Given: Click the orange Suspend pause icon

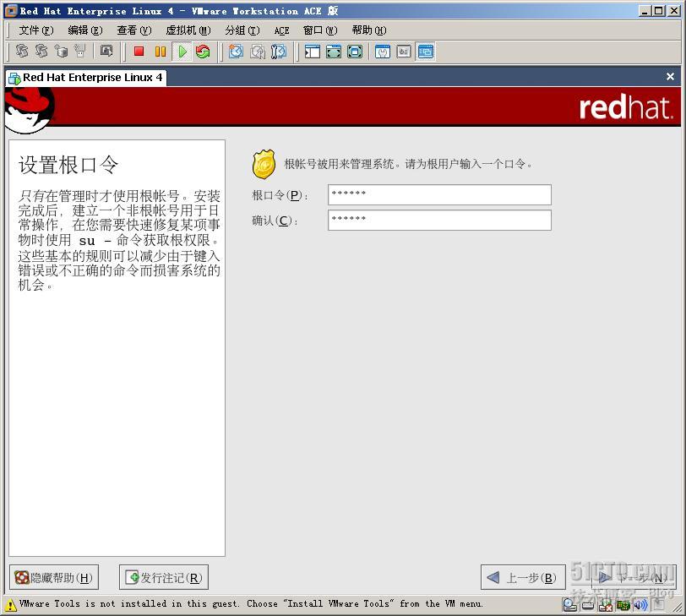Looking at the screenshot, I should coord(161,52).
